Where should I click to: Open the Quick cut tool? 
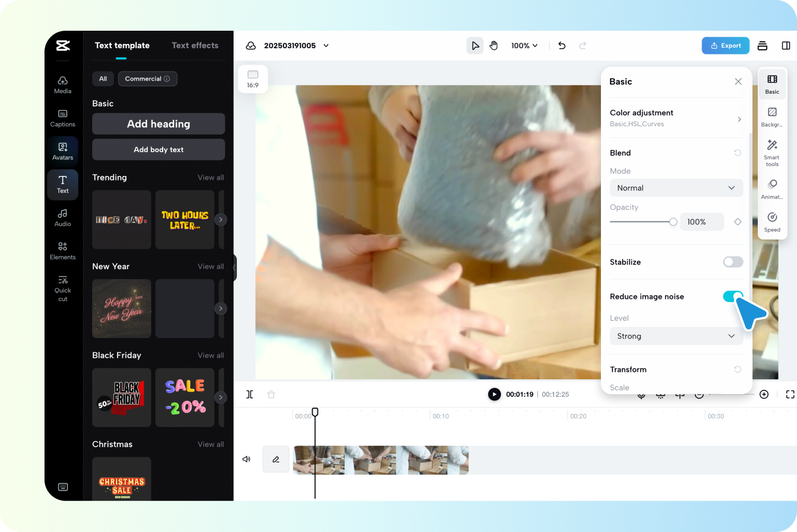point(63,288)
